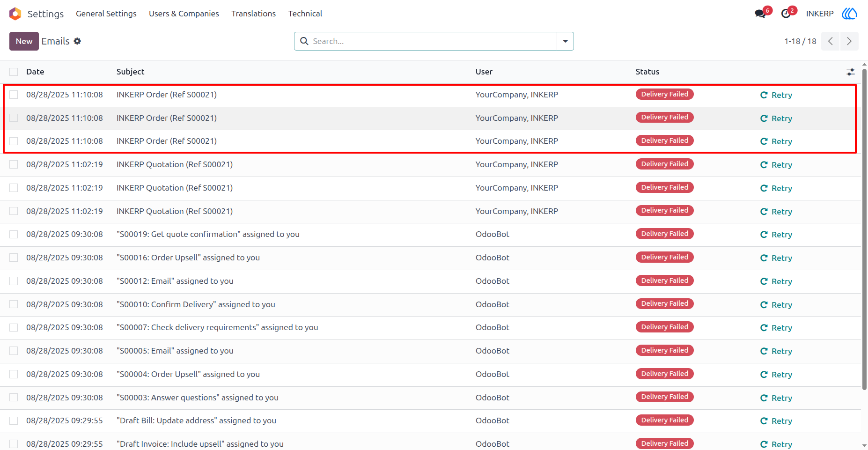Screen dimensions: 868x450
Task: Sort the list by Status column
Action: click(647, 72)
